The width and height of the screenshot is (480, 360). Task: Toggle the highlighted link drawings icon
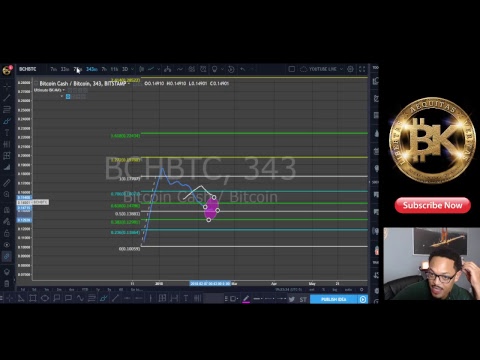click(7, 256)
